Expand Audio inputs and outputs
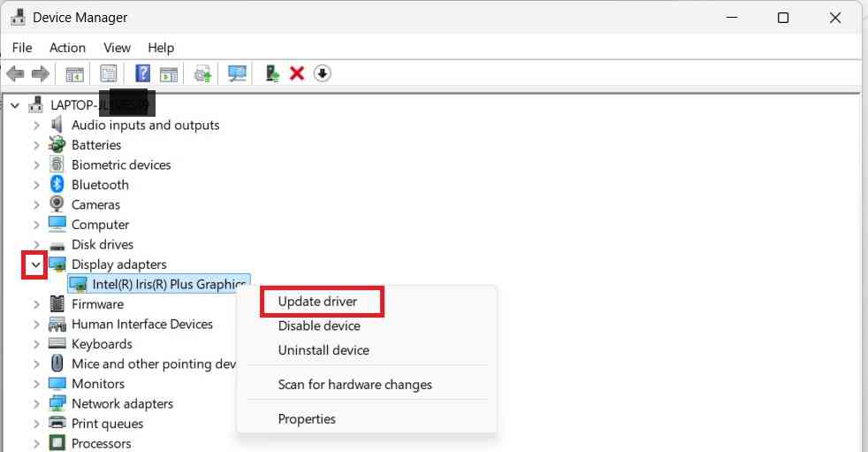 point(36,126)
